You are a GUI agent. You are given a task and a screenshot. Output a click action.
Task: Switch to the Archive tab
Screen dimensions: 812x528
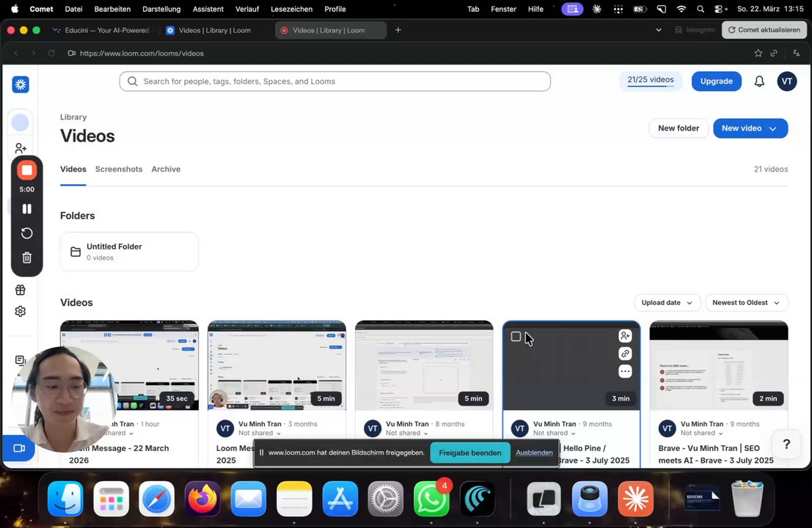coord(166,169)
